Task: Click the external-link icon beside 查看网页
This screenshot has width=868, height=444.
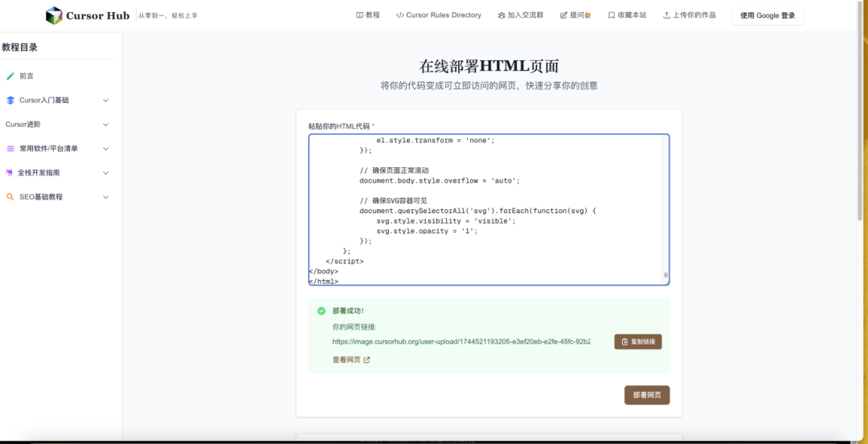Action: (366, 360)
